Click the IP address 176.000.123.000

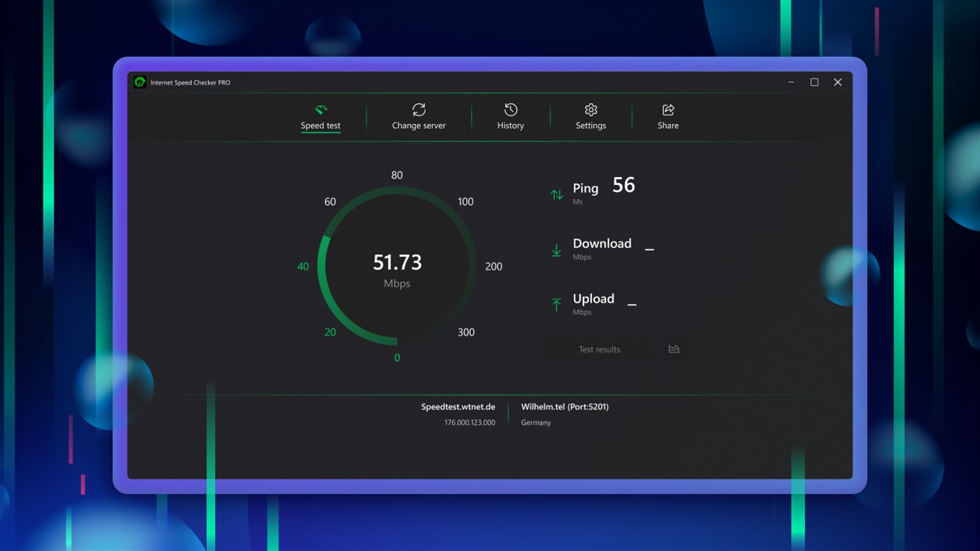click(x=469, y=422)
